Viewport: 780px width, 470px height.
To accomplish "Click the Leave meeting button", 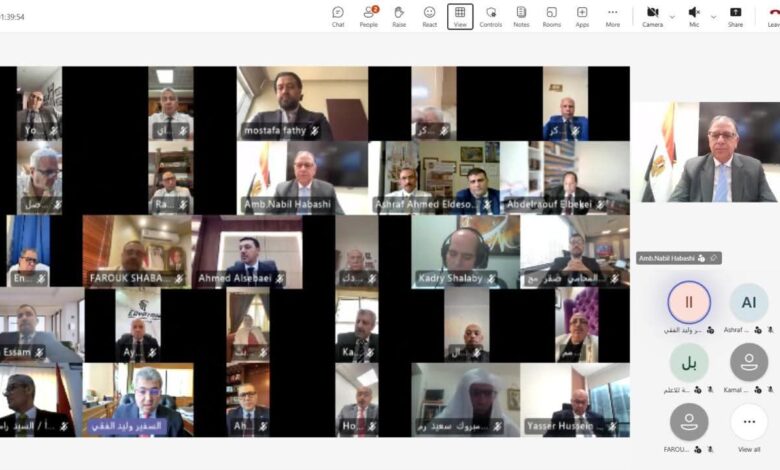I will [x=771, y=16].
